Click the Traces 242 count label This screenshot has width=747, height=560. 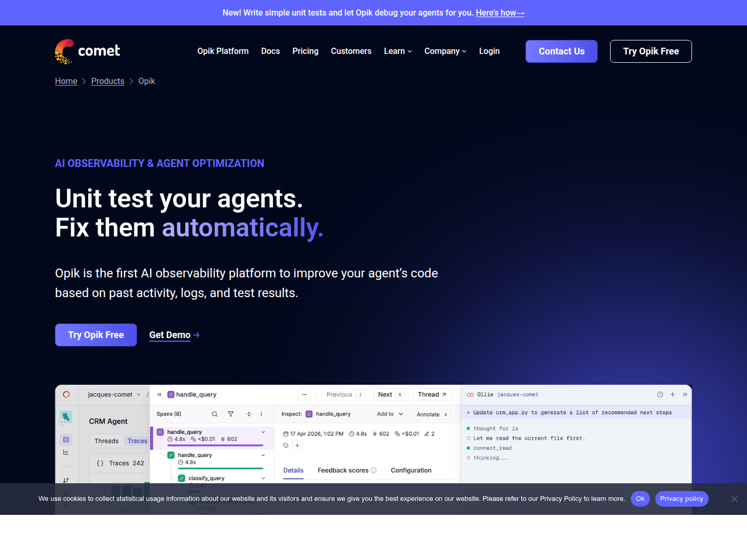[127, 464]
